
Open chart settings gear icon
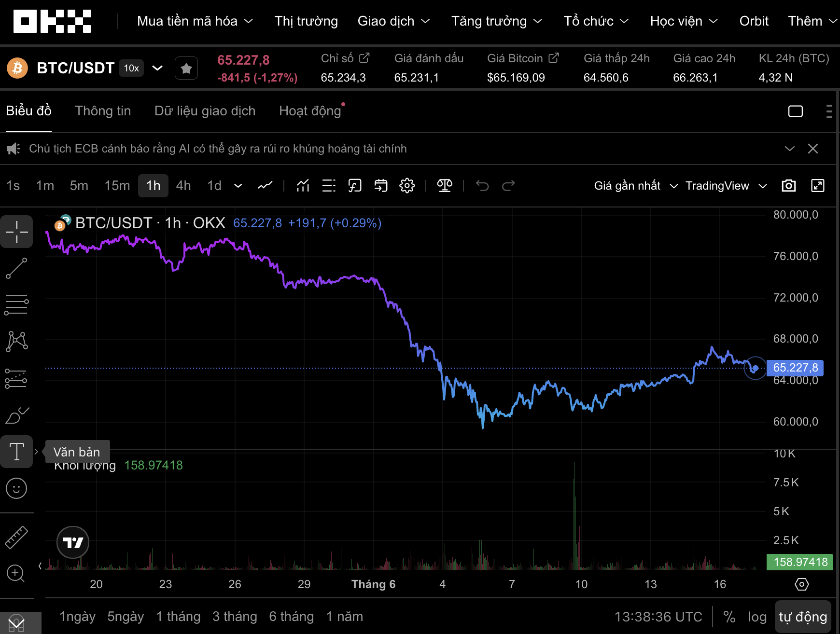(407, 186)
